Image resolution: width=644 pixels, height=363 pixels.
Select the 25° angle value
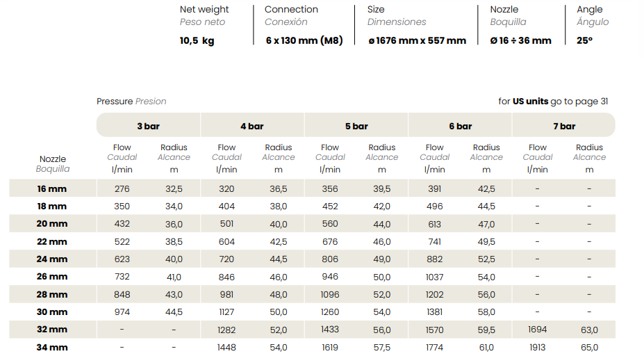[x=584, y=40]
